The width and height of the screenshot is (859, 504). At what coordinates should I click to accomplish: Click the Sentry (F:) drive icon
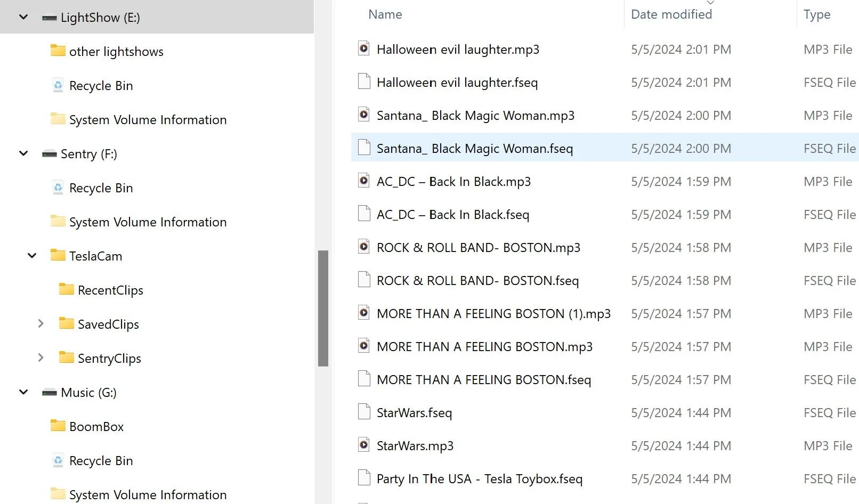point(50,154)
